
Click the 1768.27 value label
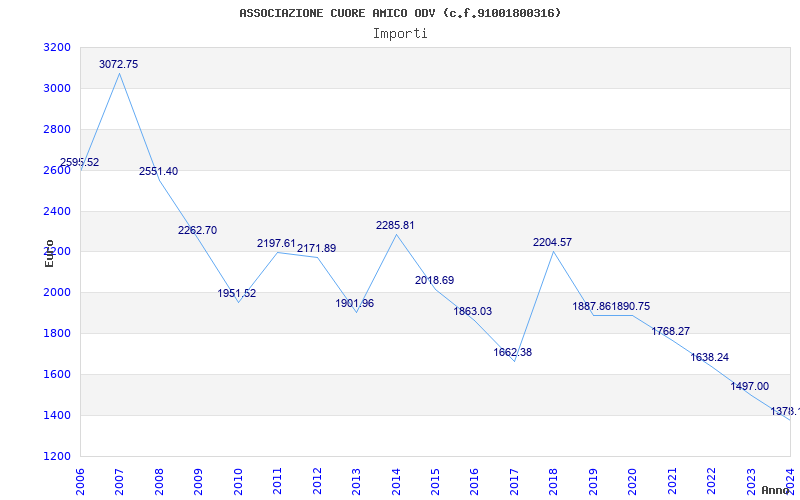click(x=670, y=331)
